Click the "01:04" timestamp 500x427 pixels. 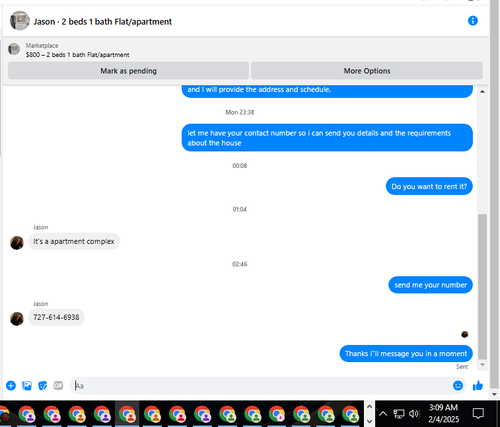pos(240,209)
